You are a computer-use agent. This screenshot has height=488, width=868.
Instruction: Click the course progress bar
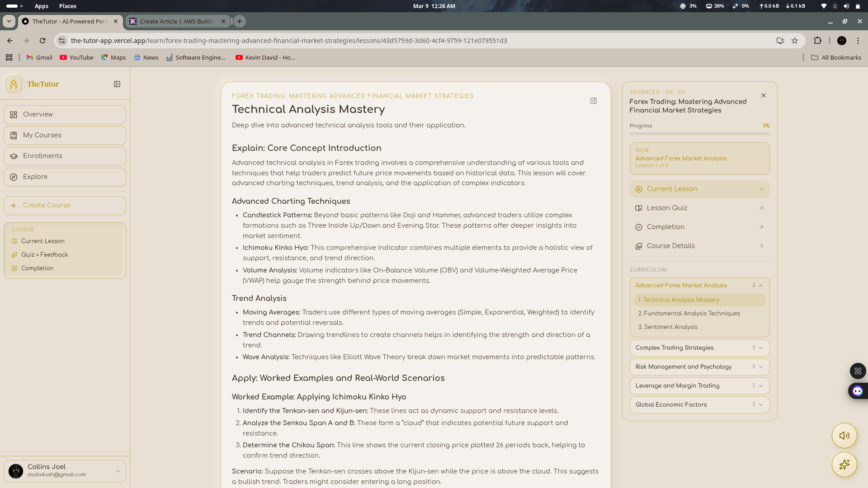pyautogui.click(x=699, y=134)
